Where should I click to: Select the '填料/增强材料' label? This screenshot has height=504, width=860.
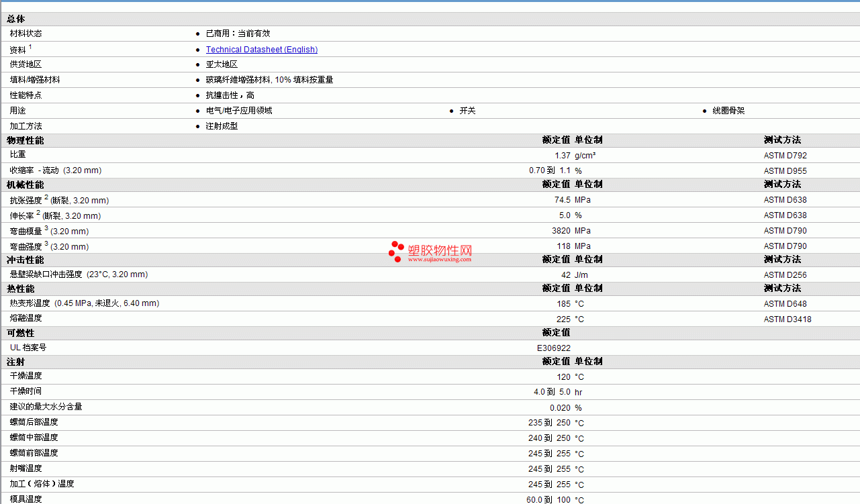(x=35, y=80)
